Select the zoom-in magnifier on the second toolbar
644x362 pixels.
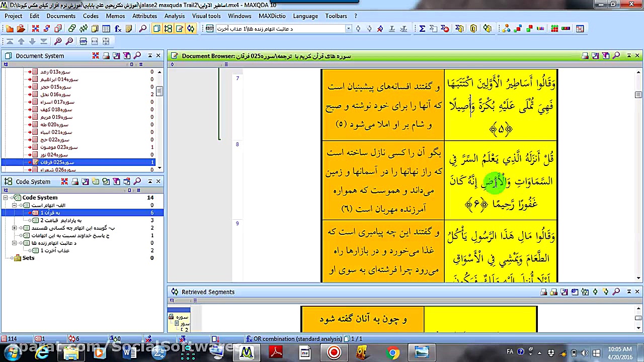(58, 41)
